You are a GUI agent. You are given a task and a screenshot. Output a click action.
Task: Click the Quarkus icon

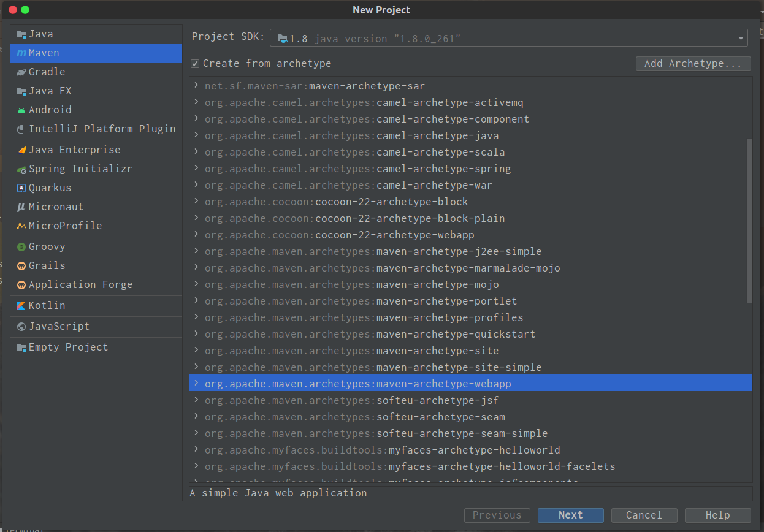[x=21, y=188]
